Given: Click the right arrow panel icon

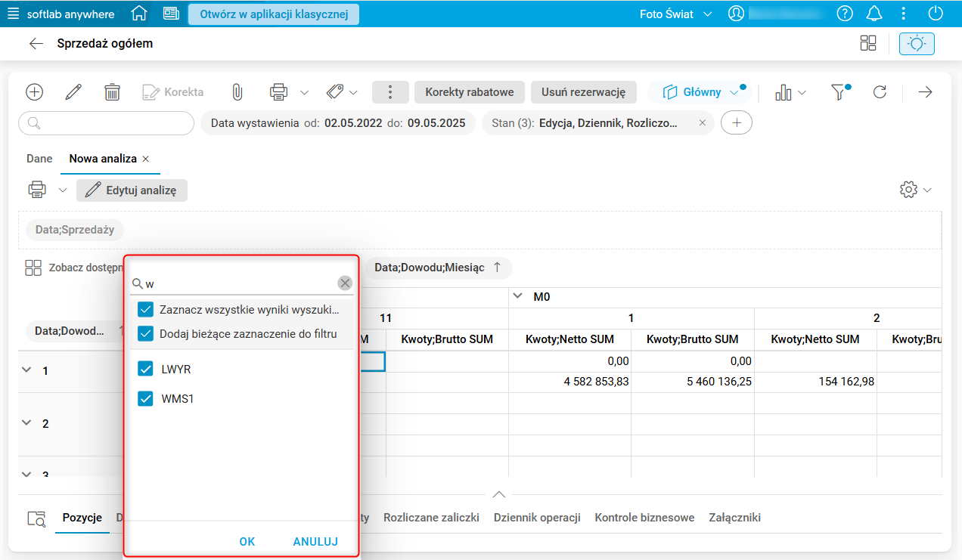Looking at the screenshot, I should click(925, 92).
